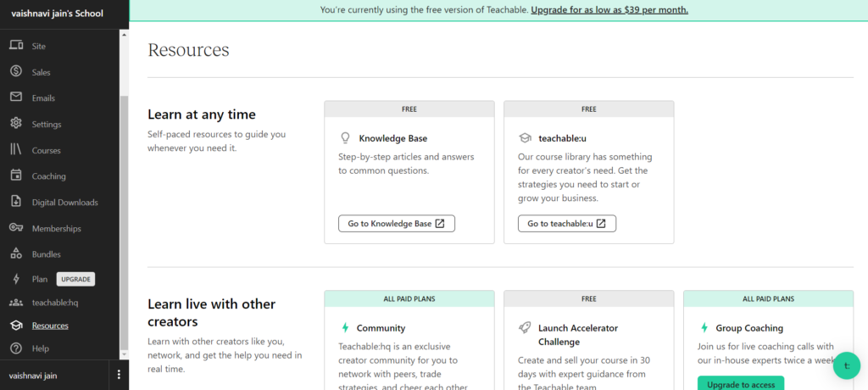Click the sidebar scrollbar up arrow
Viewport: 868px width, 390px height.
(124, 35)
